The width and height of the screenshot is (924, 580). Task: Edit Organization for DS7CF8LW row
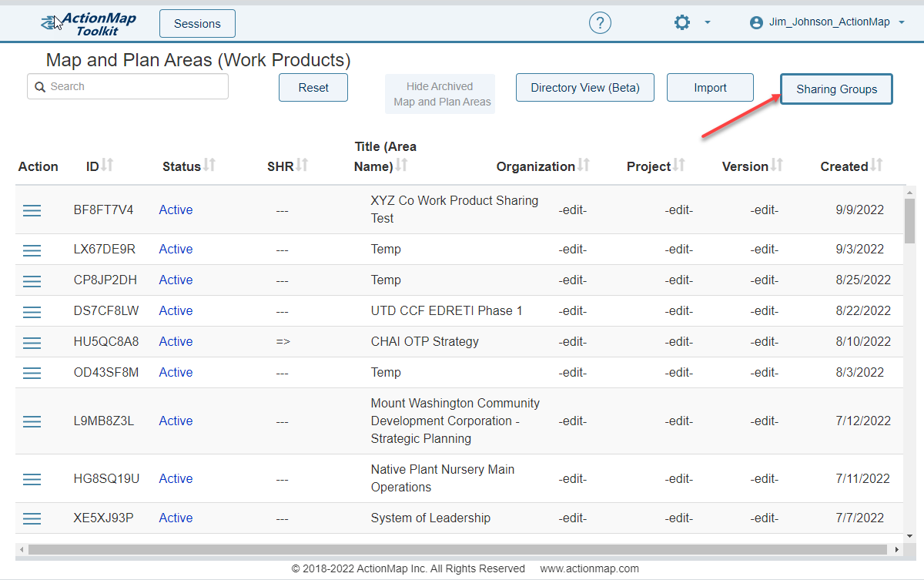tap(573, 311)
